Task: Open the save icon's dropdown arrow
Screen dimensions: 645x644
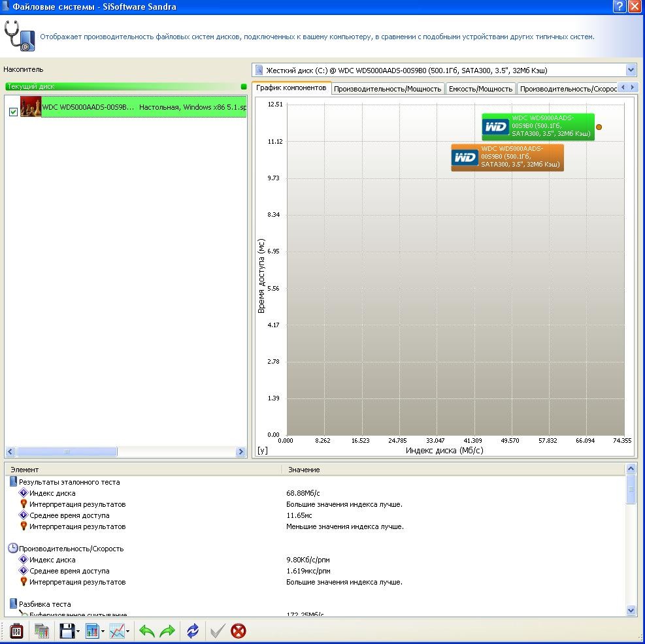Action: click(x=78, y=631)
